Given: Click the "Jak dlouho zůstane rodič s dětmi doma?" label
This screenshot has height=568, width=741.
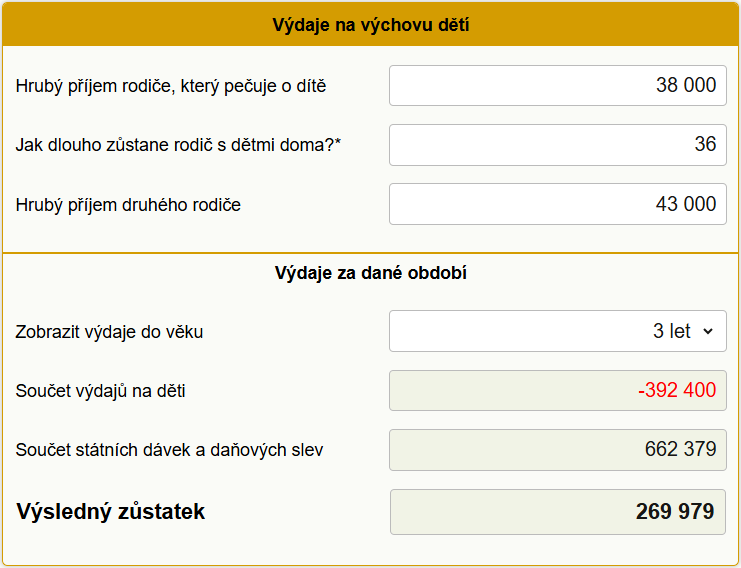Looking at the screenshot, I should 175,145.
